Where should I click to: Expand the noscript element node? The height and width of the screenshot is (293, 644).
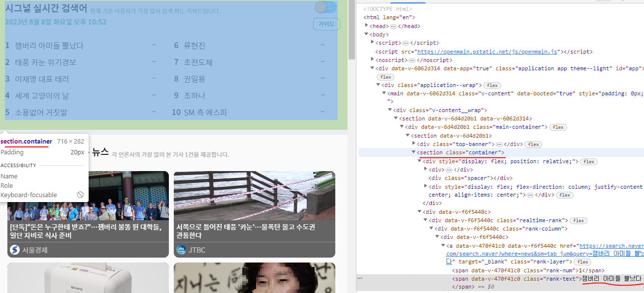tap(372, 59)
